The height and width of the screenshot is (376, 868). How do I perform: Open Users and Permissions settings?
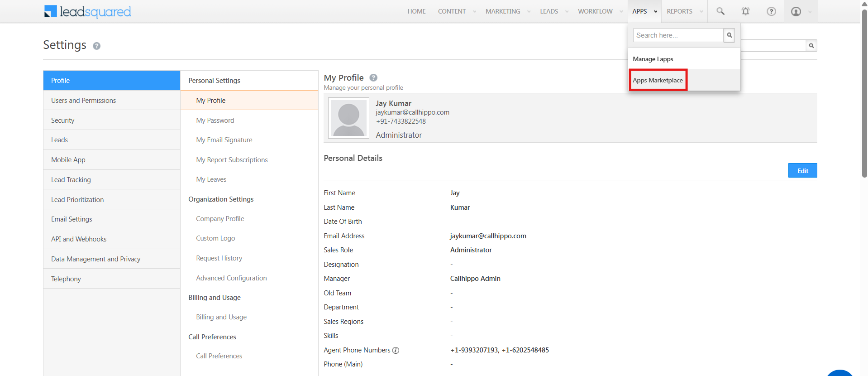pos(112,101)
